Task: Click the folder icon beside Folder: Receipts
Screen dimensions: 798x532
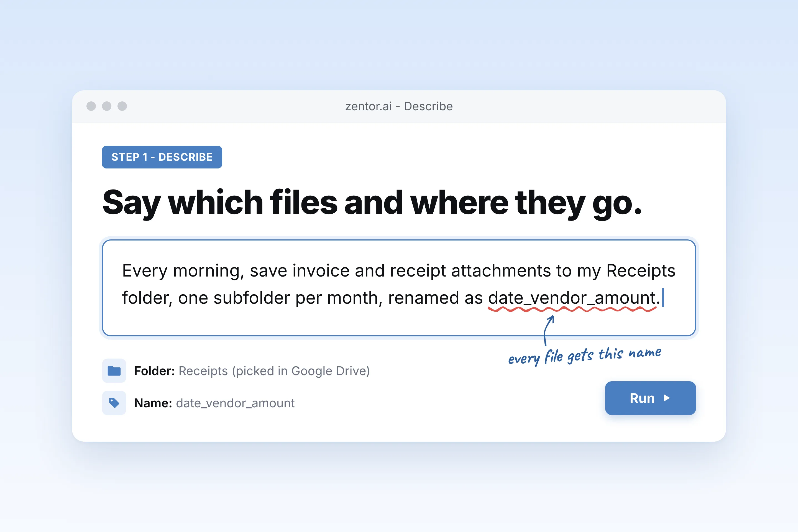Action: pos(114,371)
